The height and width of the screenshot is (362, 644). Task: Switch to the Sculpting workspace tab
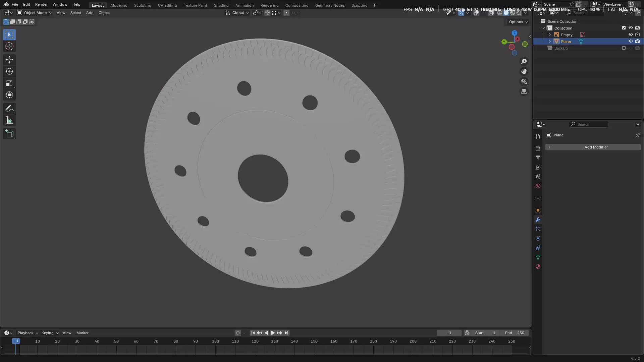[x=143, y=5]
